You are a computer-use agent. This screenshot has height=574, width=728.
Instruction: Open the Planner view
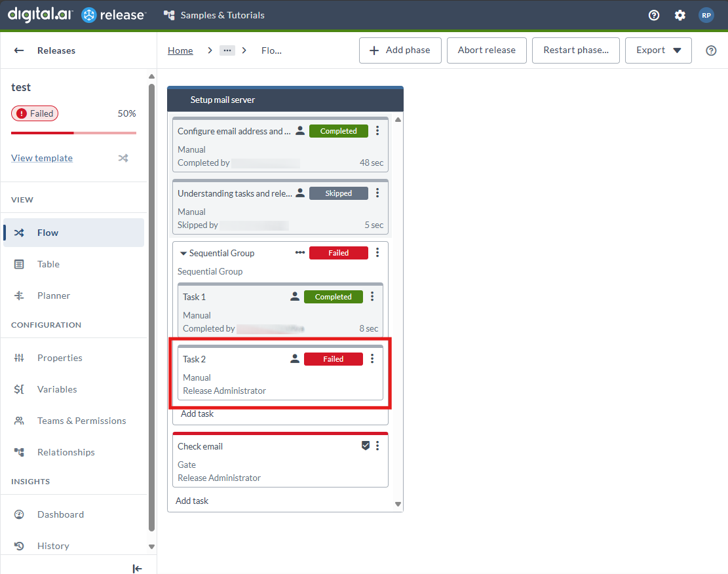coord(54,296)
